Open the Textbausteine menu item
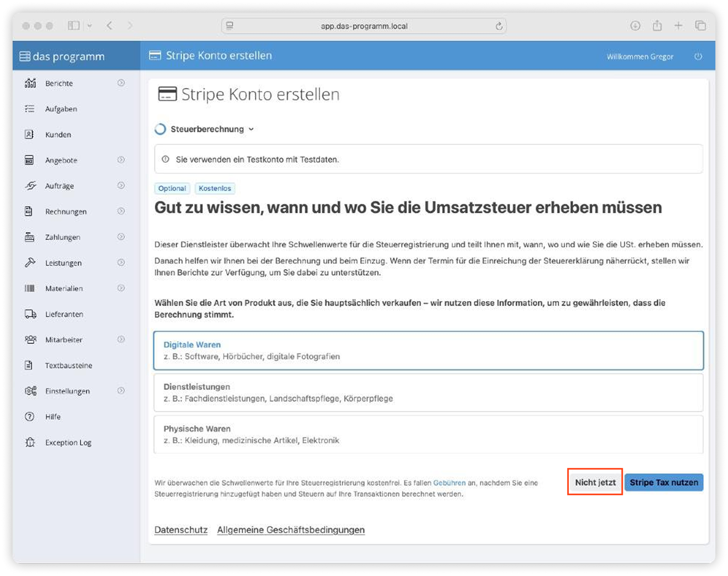The height and width of the screenshot is (576, 728). coord(69,366)
